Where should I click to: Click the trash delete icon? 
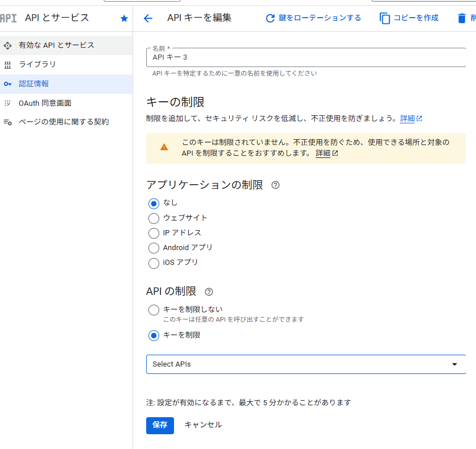[461, 19]
